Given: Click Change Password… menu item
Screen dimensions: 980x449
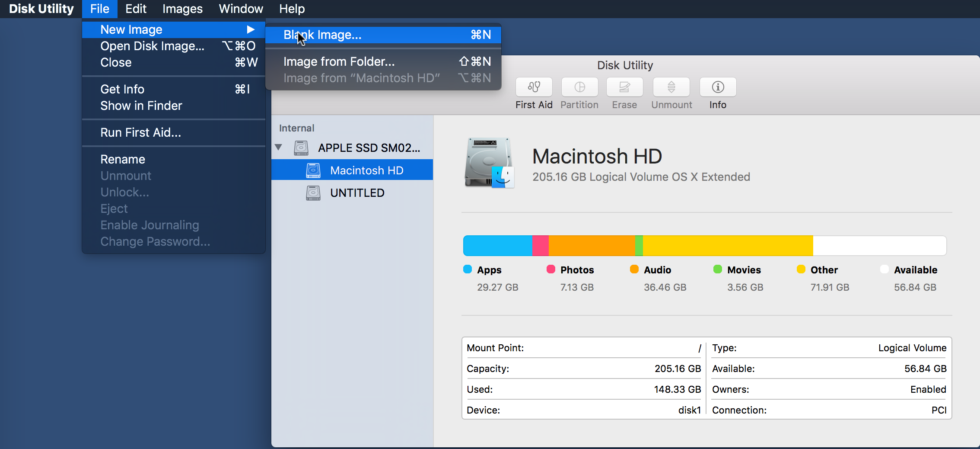Looking at the screenshot, I should 174,241.
